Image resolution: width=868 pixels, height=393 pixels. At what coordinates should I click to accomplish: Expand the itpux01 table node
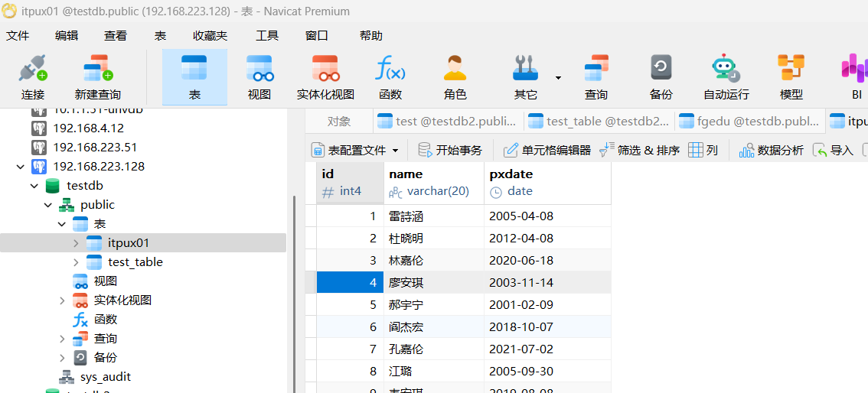point(76,243)
